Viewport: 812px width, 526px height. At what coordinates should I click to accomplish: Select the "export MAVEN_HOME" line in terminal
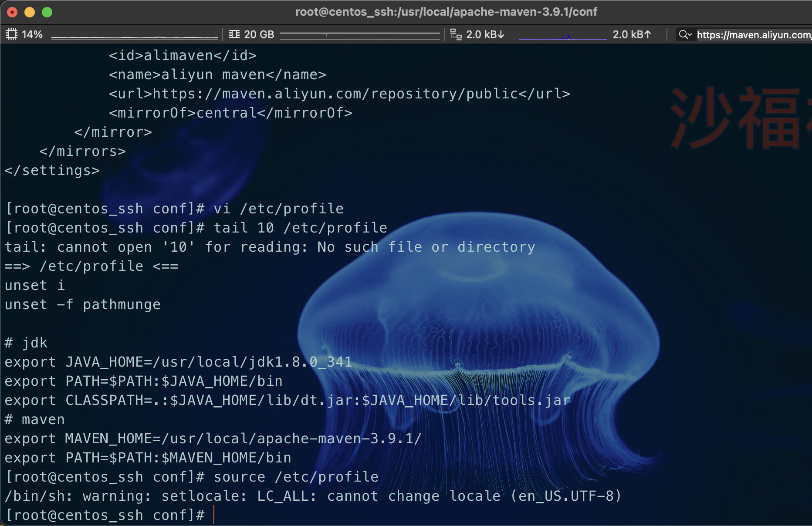211,438
